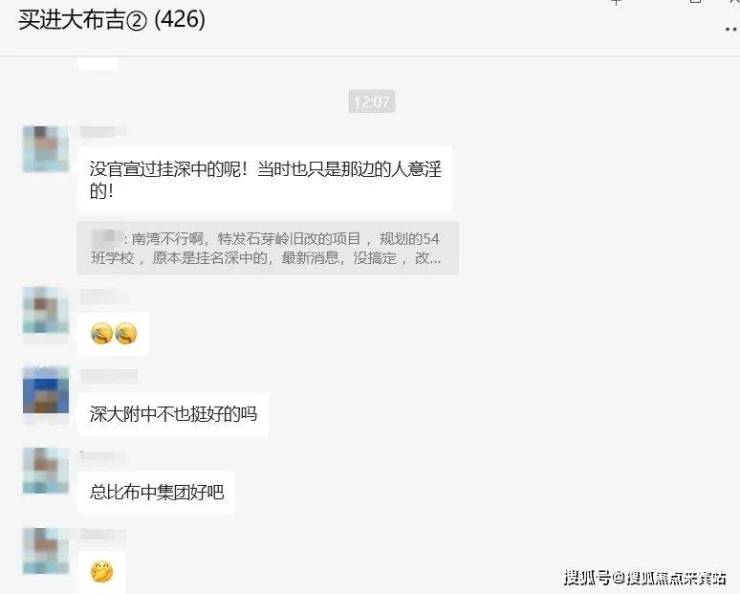Viewport: 740px width, 594px height.
Task: Select the 总比布中集团好吧 message
Action: tap(156, 493)
